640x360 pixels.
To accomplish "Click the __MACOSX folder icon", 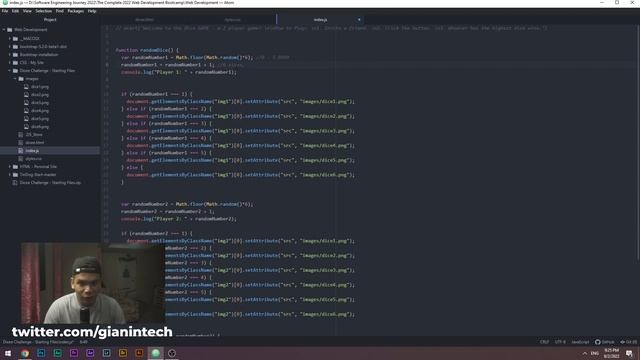I will click(15, 39).
